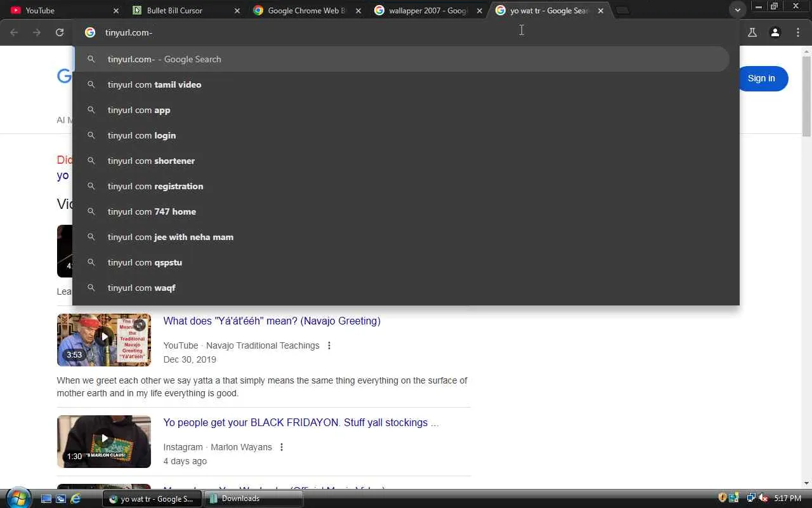Open the Chrome profile avatar menu

tap(775, 32)
